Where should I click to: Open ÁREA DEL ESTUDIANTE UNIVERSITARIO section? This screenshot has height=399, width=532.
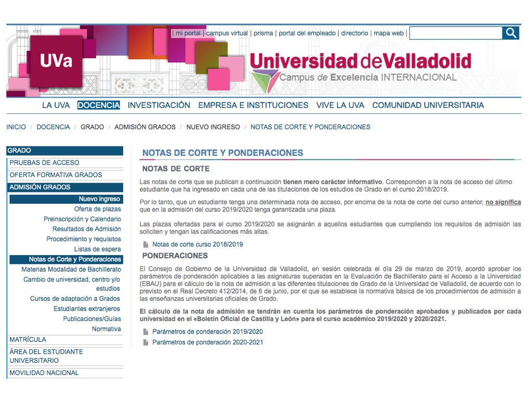46,356
